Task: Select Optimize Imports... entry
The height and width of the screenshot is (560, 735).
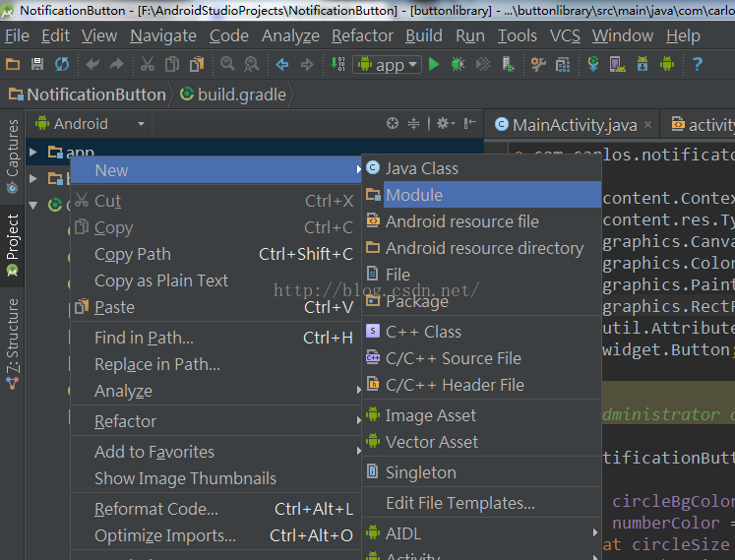Action: pos(215,535)
